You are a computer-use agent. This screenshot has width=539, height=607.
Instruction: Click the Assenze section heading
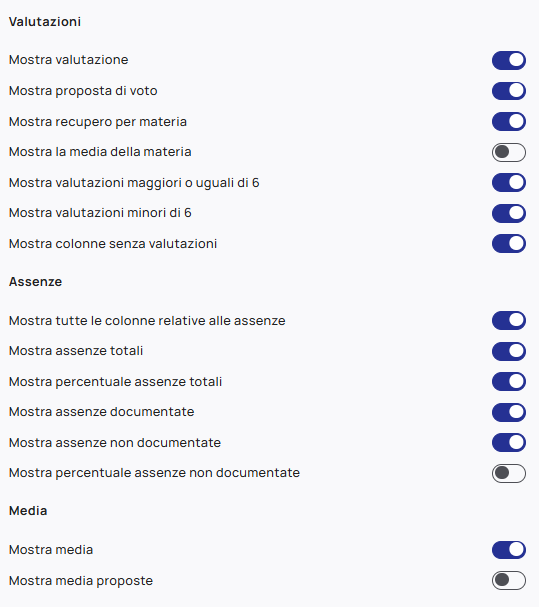[x=35, y=282]
